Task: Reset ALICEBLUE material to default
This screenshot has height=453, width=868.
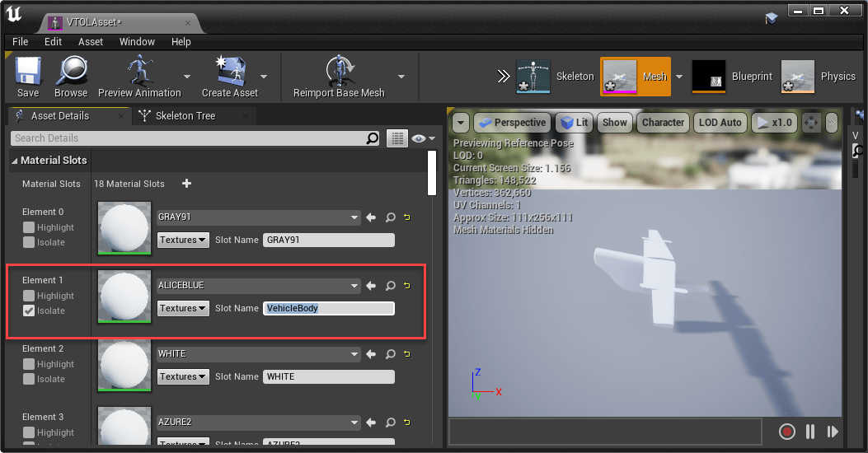Action: 407,286
